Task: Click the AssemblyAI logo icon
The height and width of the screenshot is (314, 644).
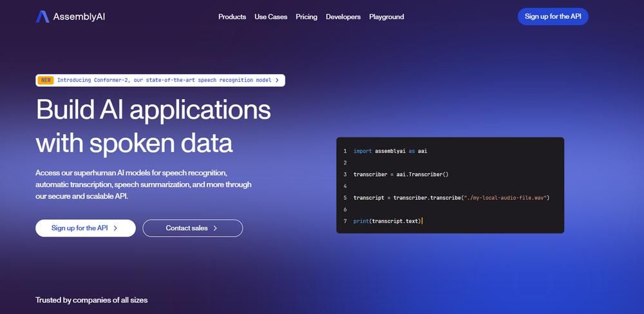Action: (x=43, y=16)
